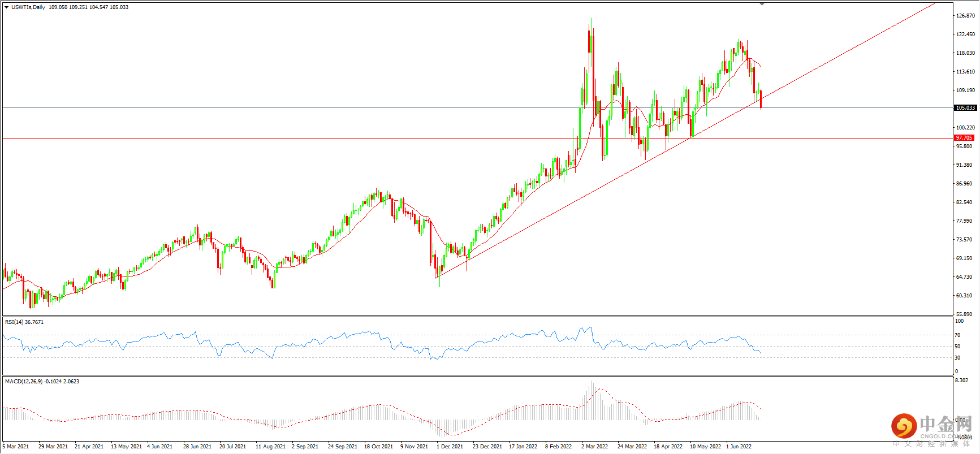Click the USWTIs,Daily symbol title

(x=28, y=7)
